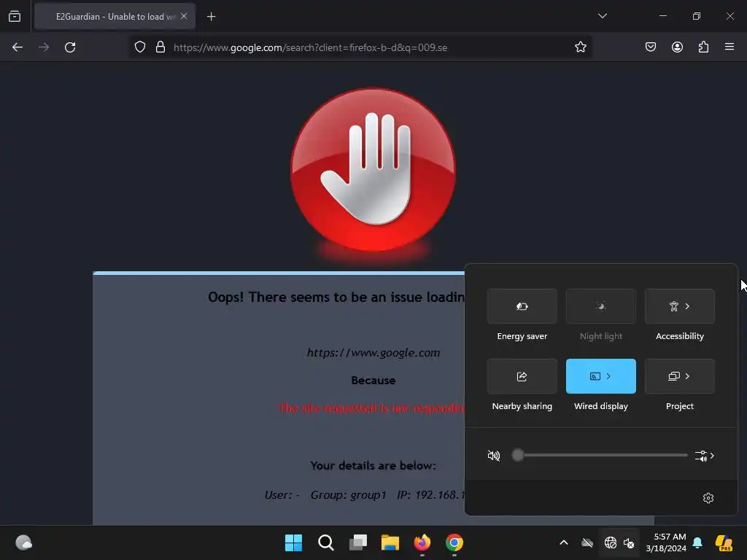Open tracking protection shield icon
Viewport: 747px width, 560px height.
tap(139, 47)
